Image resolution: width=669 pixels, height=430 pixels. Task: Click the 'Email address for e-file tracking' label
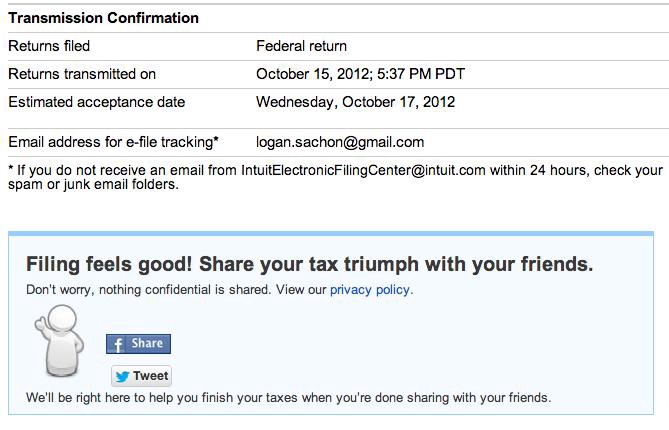point(113,142)
